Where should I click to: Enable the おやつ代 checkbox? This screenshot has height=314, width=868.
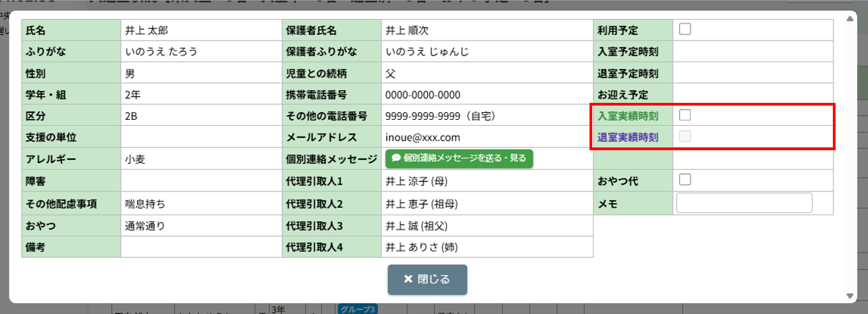click(x=685, y=179)
